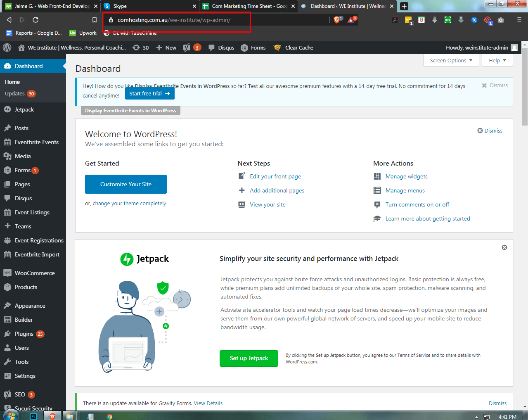
Task: Click Add additional pages link
Action: (277, 190)
